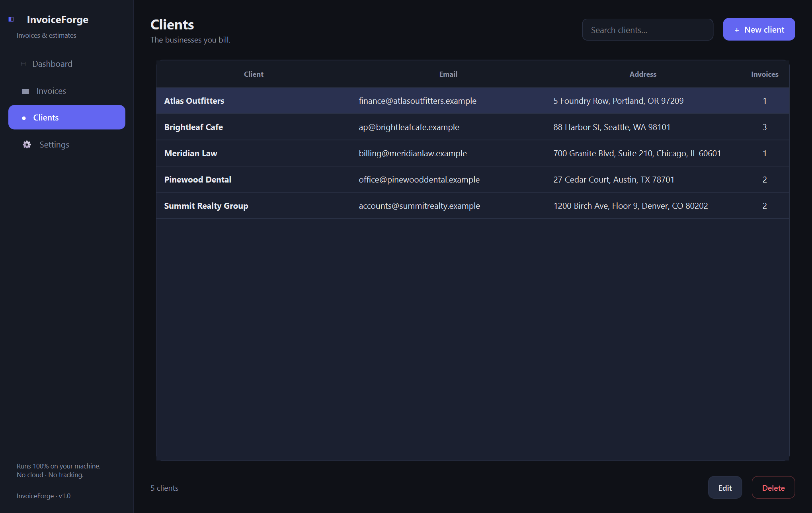The width and height of the screenshot is (812, 513).
Task: Click 'Runs 100% on your machine.' note
Action: point(59,466)
